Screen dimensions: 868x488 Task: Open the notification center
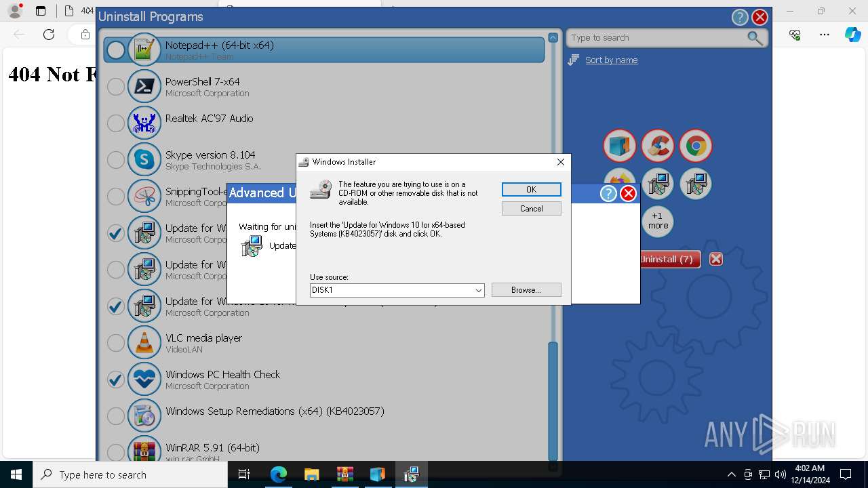point(846,474)
